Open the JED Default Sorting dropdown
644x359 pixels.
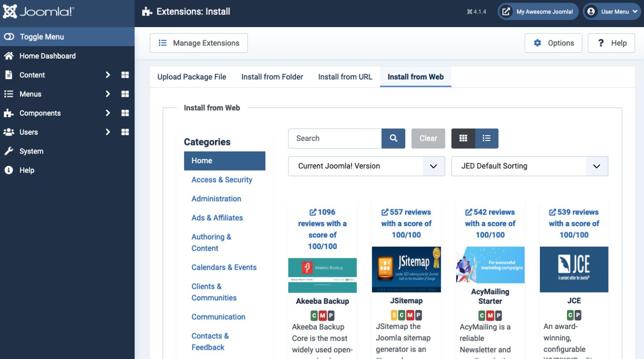point(530,166)
